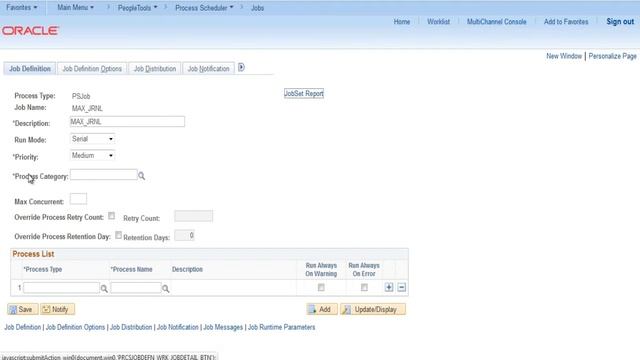Click the Retention Days field

pos(184,236)
